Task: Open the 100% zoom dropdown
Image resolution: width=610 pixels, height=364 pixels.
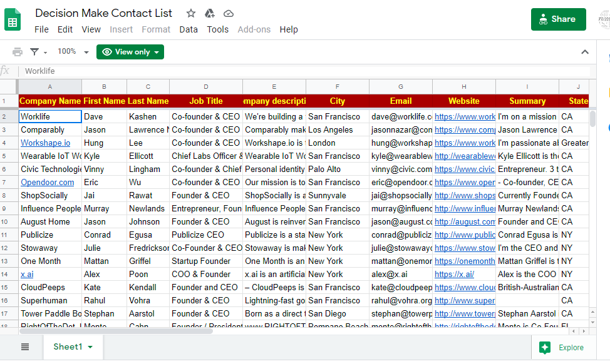Action: click(x=71, y=52)
